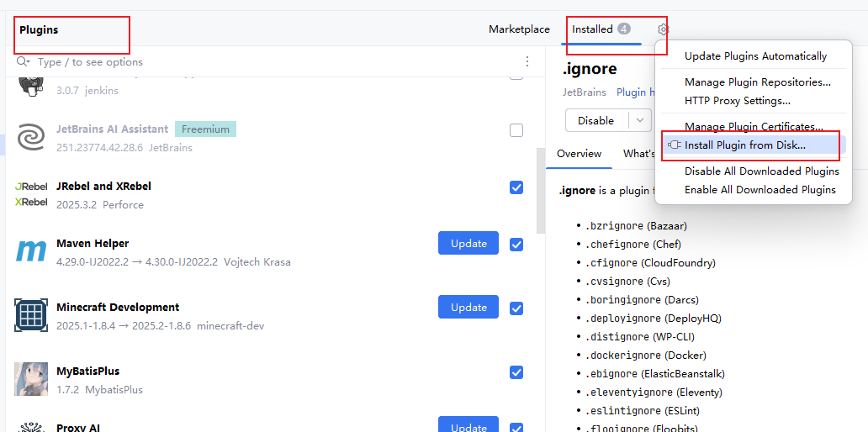This screenshot has width=868, height=432.
Task: Choose Install Plugin from Disk
Action: 744,145
